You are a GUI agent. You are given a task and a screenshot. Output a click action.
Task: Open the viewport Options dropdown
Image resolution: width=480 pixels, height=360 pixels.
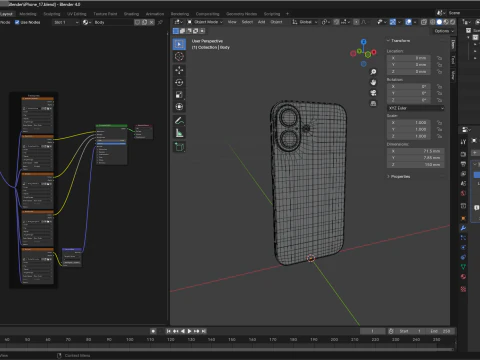(x=444, y=31)
